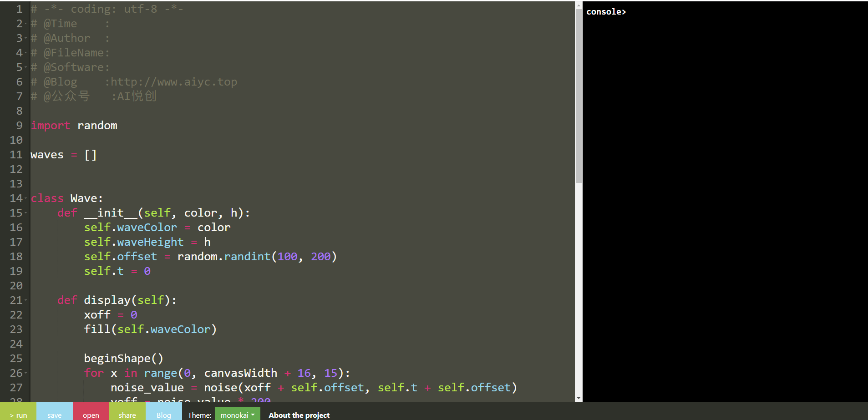Open the monokai theme dropdown
Screen dimensions: 868x420
[x=238, y=415]
